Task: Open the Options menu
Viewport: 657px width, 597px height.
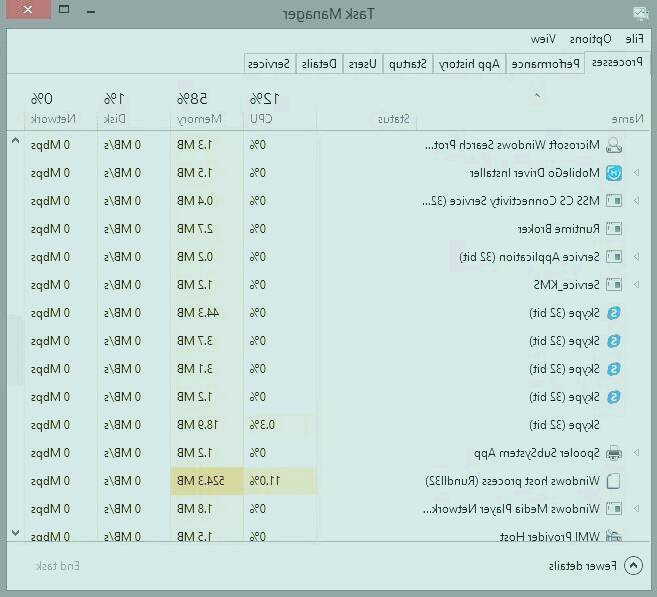Action: pos(590,39)
